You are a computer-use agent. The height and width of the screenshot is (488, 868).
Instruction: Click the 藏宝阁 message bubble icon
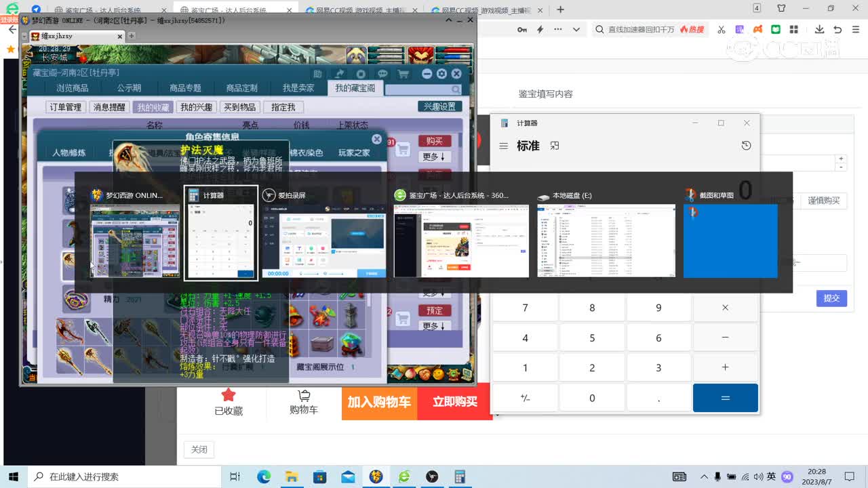coord(382,74)
